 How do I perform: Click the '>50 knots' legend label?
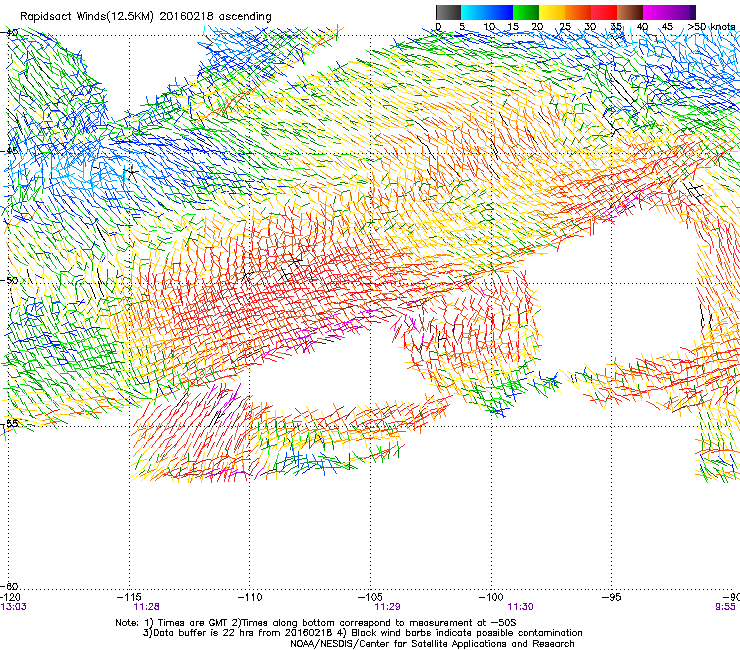click(x=711, y=26)
